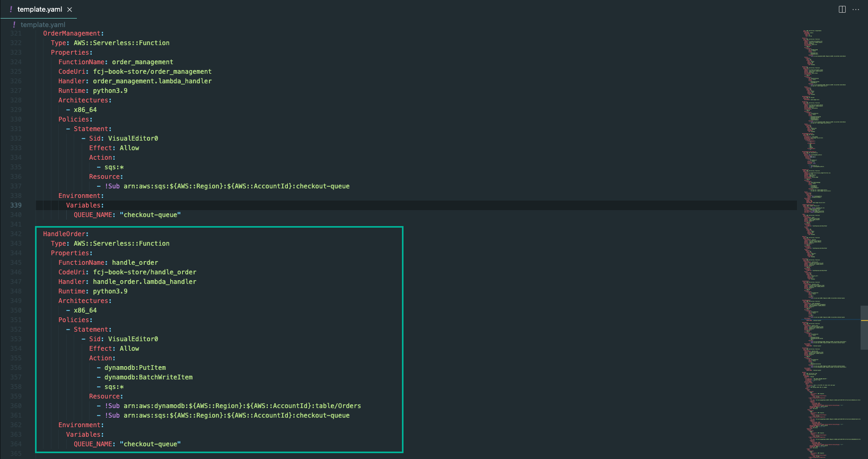The height and width of the screenshot is (459, 868).
Task: Click 'Handler: handle_order.lambda_handler' text
Action: [127, 282]
